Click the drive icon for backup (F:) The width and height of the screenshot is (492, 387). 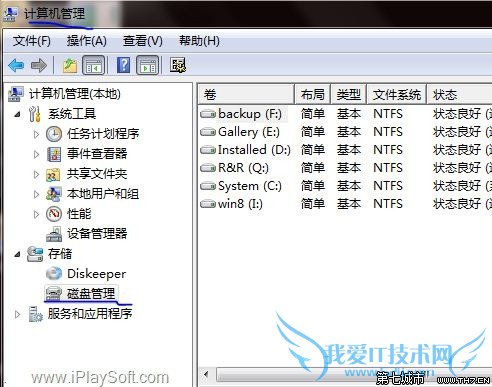click(x=208, y=114)
